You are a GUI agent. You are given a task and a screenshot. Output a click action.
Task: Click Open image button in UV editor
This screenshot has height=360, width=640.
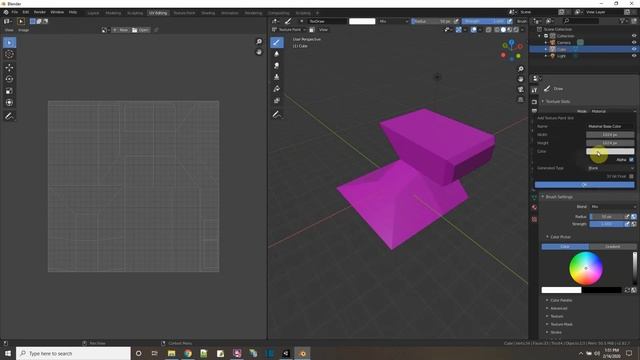[x=141, y=30]
